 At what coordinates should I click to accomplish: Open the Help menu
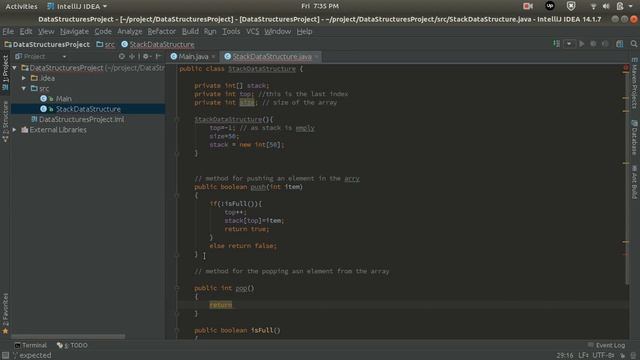304,31
